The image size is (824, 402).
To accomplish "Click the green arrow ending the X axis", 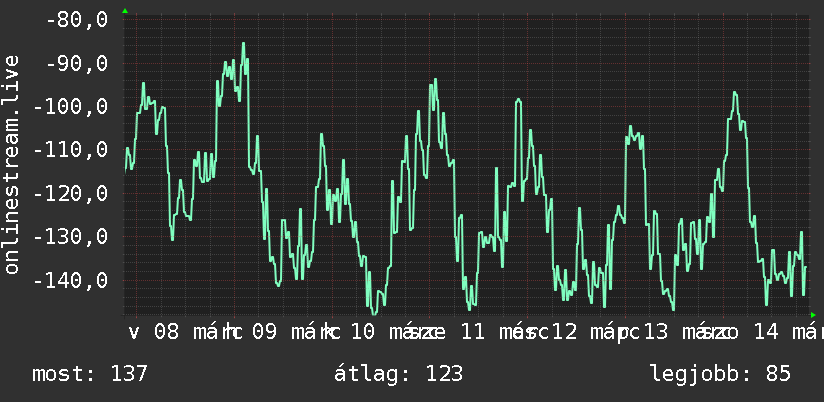I will point(813,315).
